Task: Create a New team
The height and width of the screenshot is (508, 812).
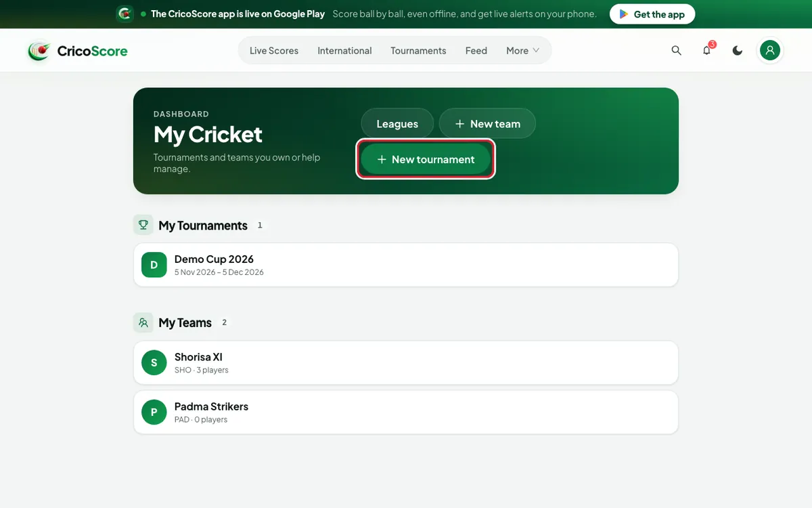Action: point(487,124)
